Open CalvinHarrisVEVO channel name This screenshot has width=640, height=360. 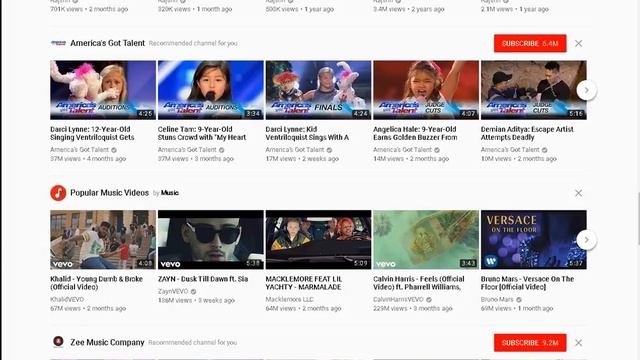(398, 299)
